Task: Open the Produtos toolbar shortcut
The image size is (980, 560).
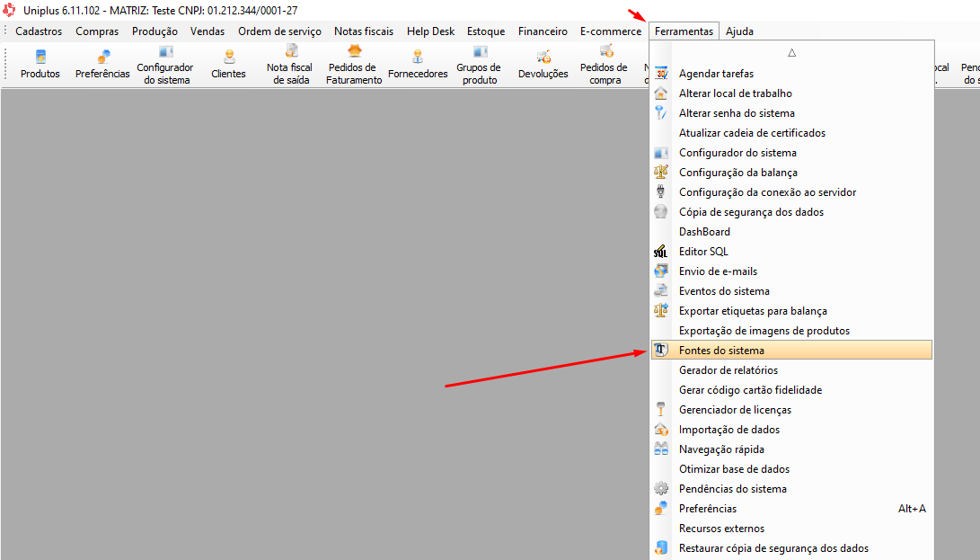Action: [x=40, y=64]
